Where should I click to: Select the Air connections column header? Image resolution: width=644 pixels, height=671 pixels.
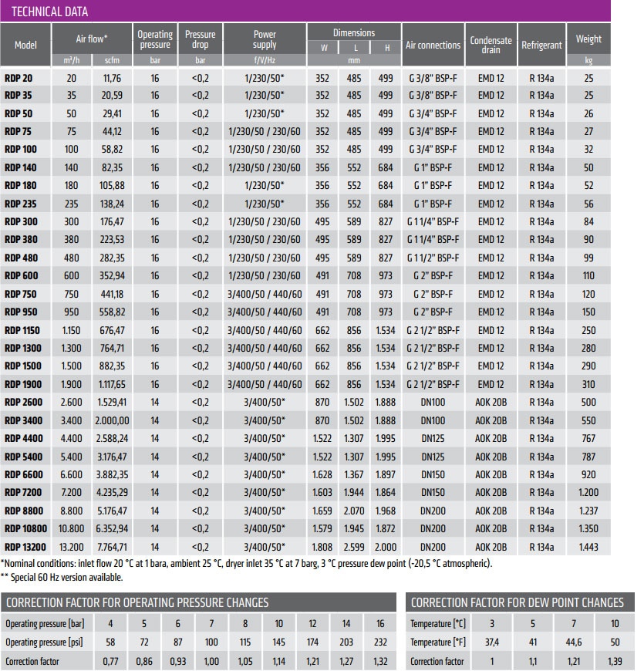point(433,45)
